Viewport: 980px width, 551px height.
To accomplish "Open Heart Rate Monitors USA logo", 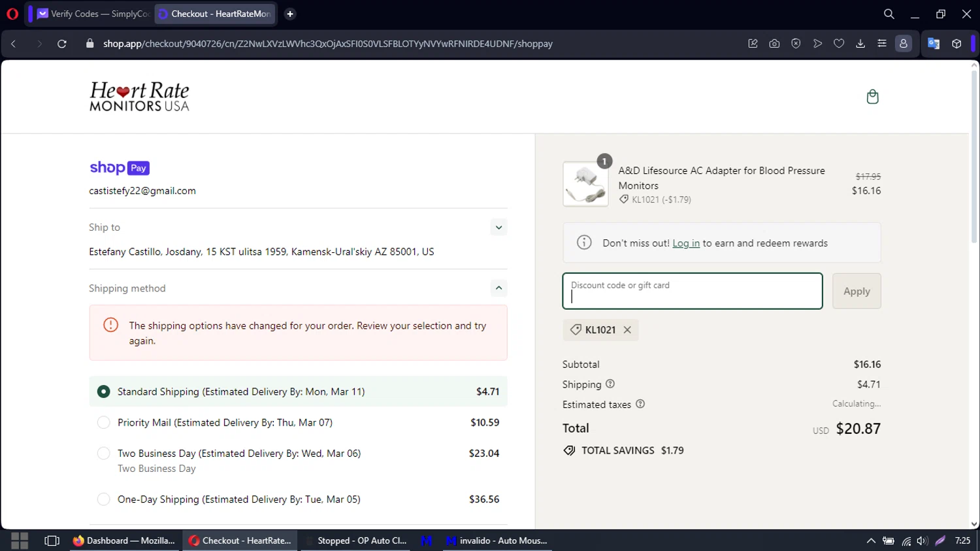I will pyautogui.click(x=139, y=97).
